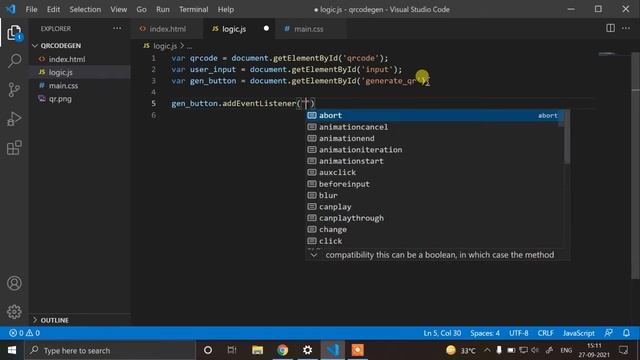Open the File menu
This screenshot has width=640, height=360.
31,9
